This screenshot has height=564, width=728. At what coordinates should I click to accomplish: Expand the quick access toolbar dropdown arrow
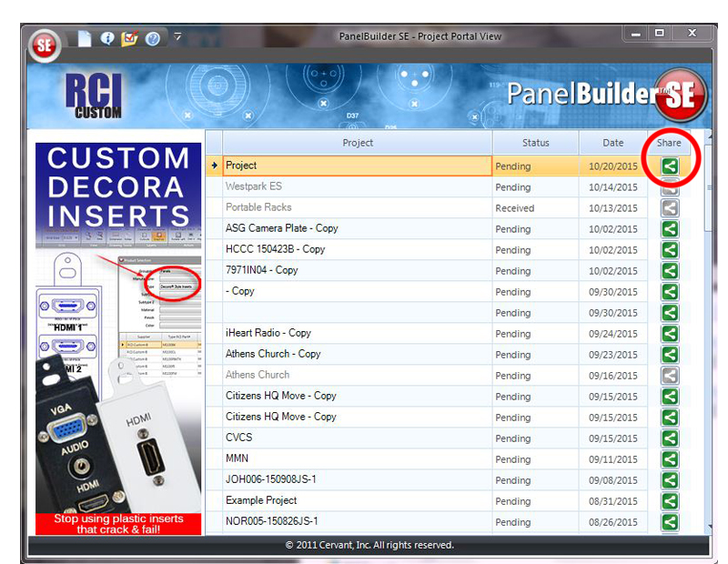177,37
